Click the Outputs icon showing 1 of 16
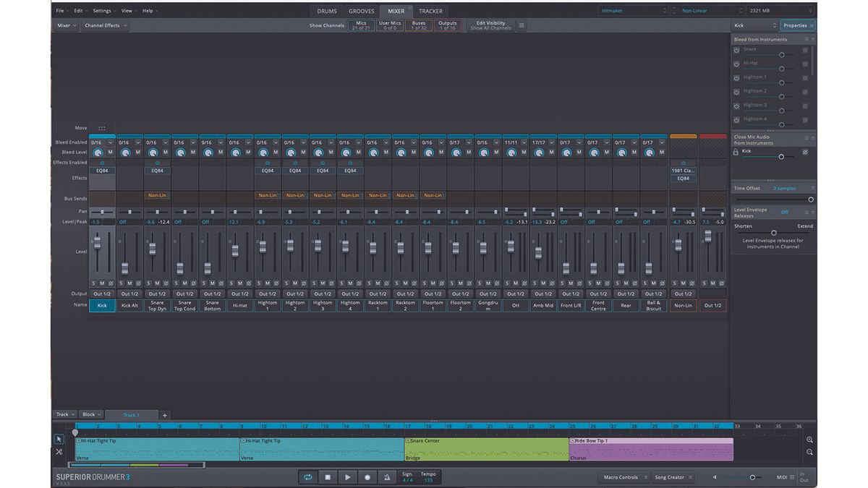 447,25
